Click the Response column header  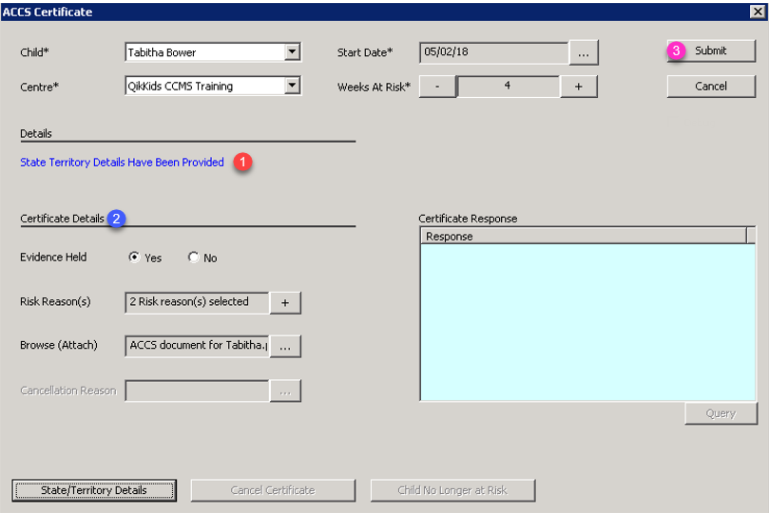(x=582, y=236)
